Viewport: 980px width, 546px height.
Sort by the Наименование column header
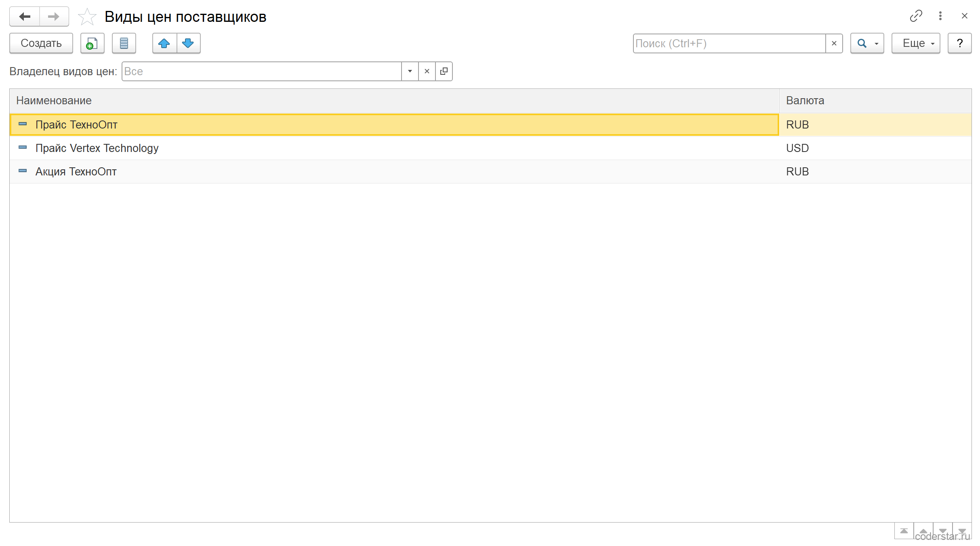[394, 101]
